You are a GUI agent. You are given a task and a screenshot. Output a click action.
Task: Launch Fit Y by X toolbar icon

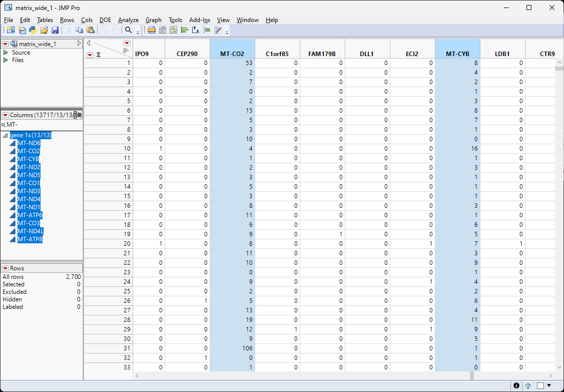196,30
